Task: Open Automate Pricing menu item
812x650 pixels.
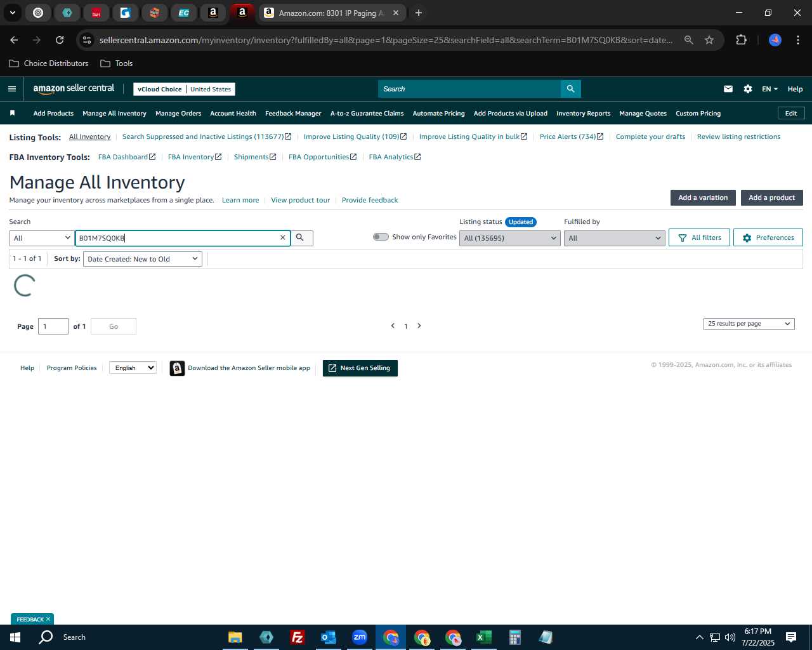Action: coord(438,114)
